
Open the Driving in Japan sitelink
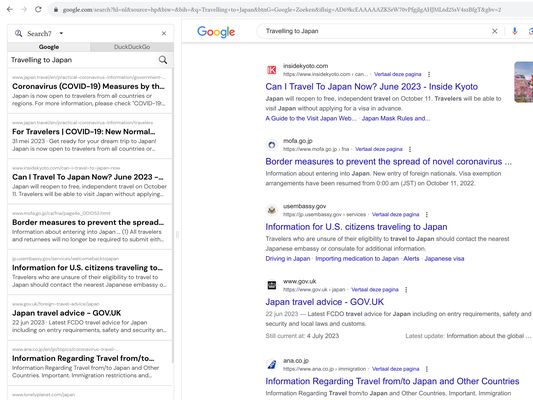[x=288, y=259]
